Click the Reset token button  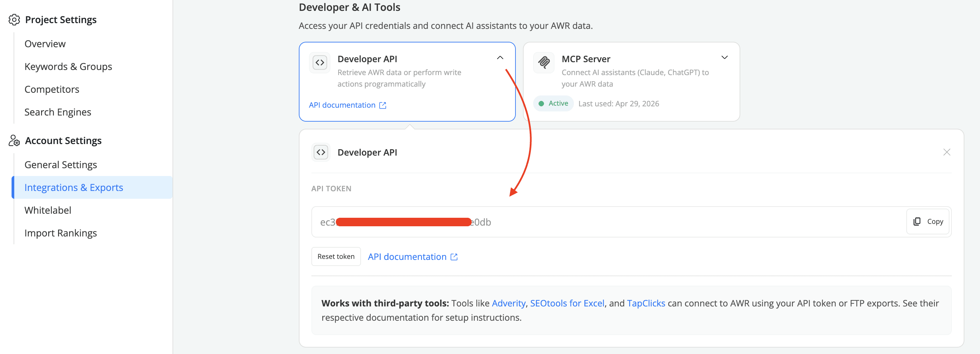coord(336,256)
